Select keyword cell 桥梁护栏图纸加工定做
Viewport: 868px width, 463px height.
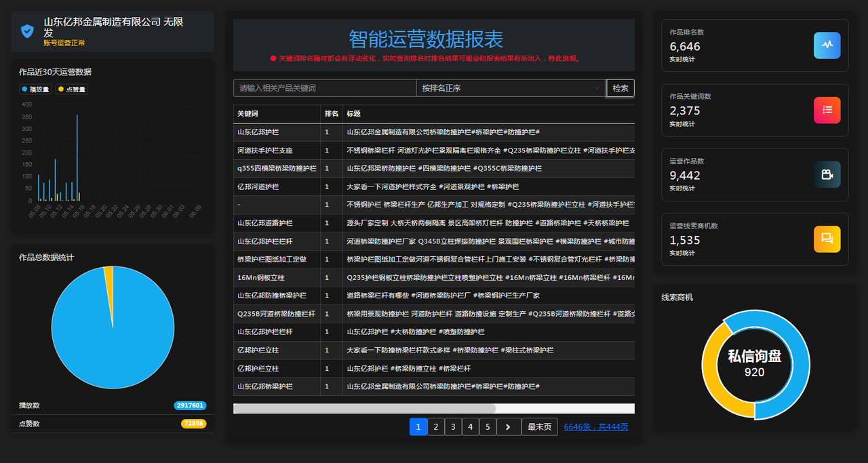point(277,259)
